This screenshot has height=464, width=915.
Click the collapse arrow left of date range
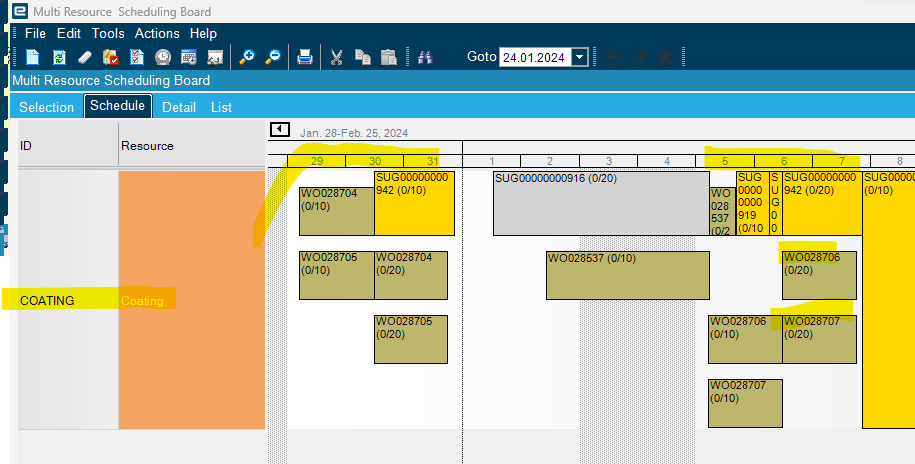coord(280,129)
